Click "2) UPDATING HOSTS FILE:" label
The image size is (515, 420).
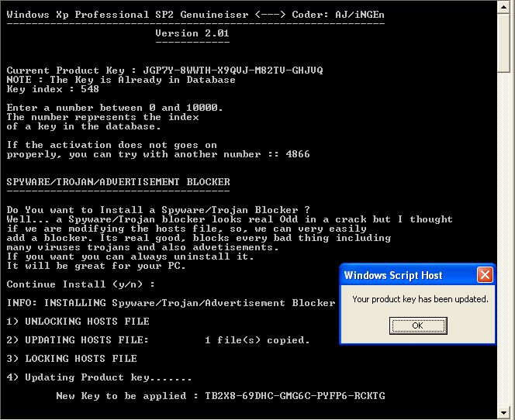78,340
